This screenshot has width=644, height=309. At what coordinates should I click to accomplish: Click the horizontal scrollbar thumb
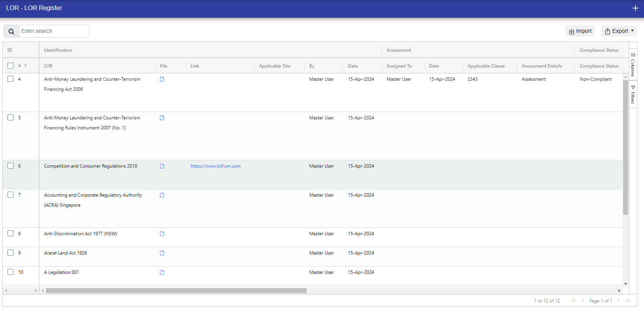click(176, 290)
